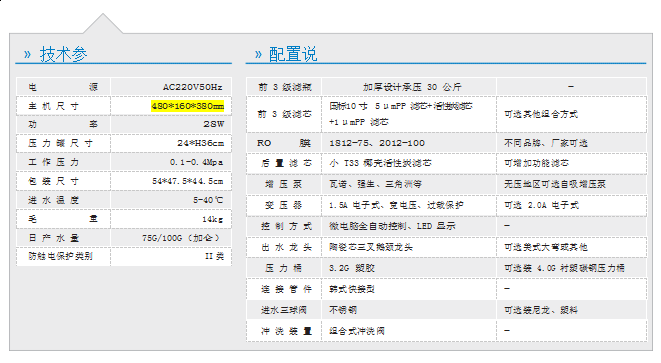
Task: Click the '连接管件' row label
Action: [286, 289]
